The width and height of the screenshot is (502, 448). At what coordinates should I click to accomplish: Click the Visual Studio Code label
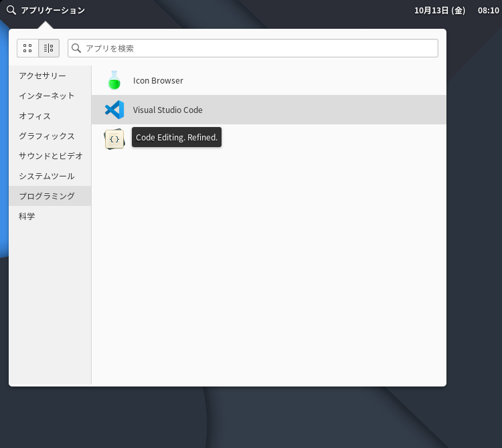click(x=167, y=110)
